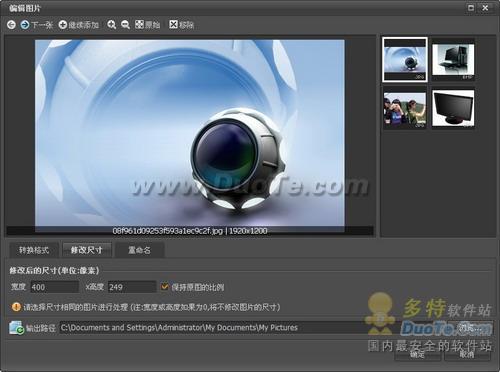Advance to next image (下一张)
500x372 pixels.
pos(36,25)
